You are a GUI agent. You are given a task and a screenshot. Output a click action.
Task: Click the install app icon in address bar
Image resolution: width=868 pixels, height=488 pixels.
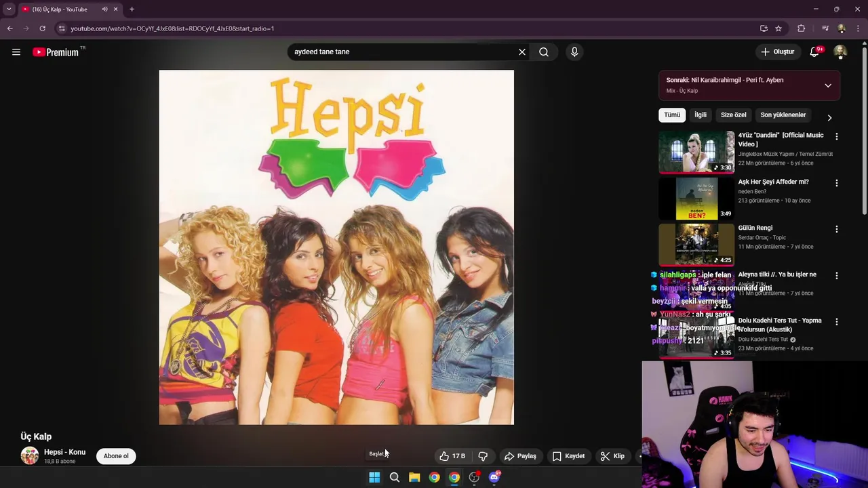(x=764, y=28)
